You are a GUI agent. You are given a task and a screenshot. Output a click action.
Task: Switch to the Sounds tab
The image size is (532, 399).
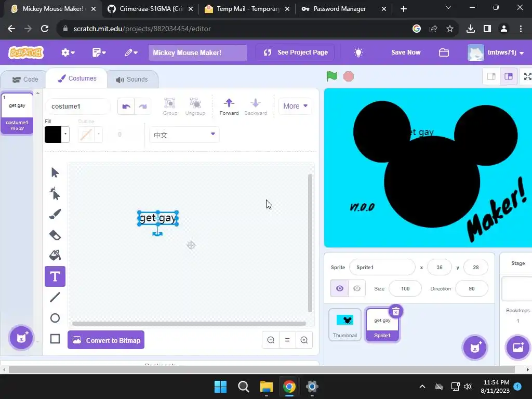point(132,79)
